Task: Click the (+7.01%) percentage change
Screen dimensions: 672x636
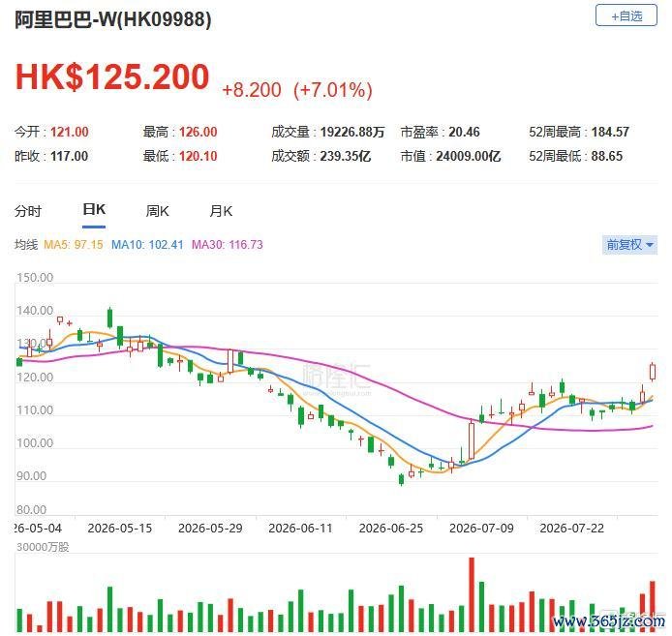Action: 333,90
